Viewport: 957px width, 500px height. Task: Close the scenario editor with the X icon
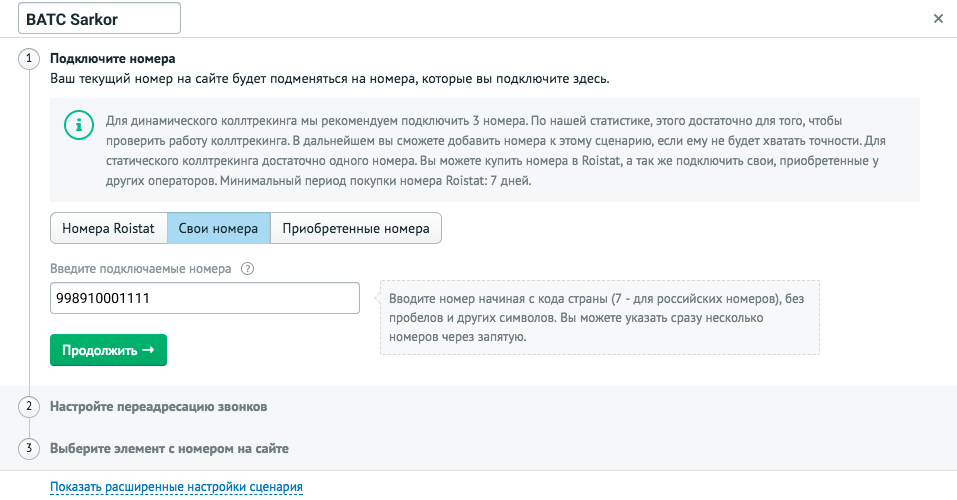click(x=937, y=19)
